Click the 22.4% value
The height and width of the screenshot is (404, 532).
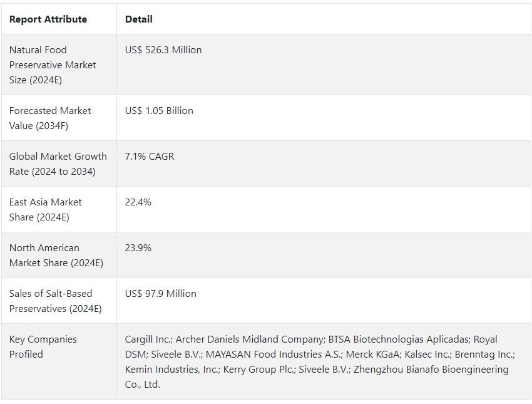pyautogui.click(x=138, y=202)
